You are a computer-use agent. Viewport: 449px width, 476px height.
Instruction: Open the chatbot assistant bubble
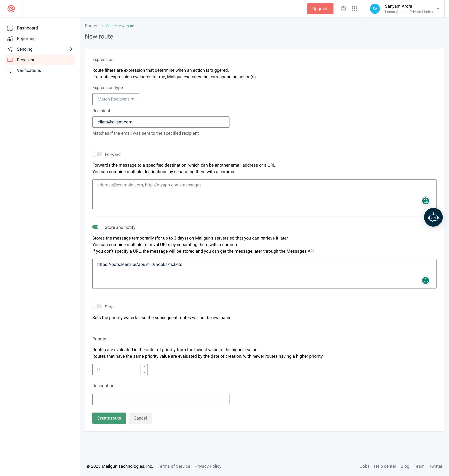(x=433, y=217)
